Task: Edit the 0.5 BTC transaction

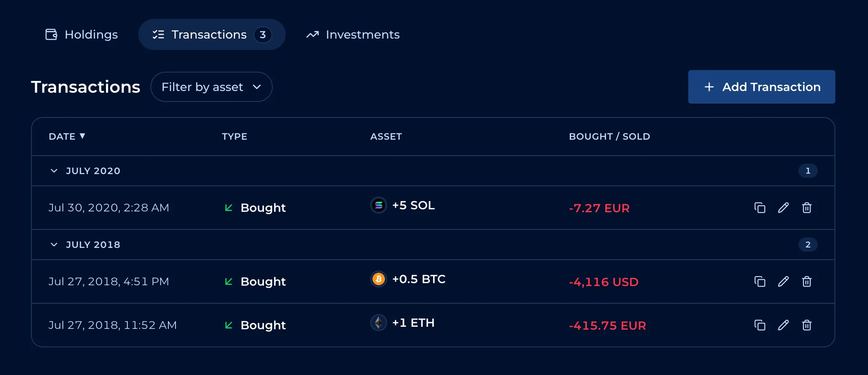Action: [783, 281]
